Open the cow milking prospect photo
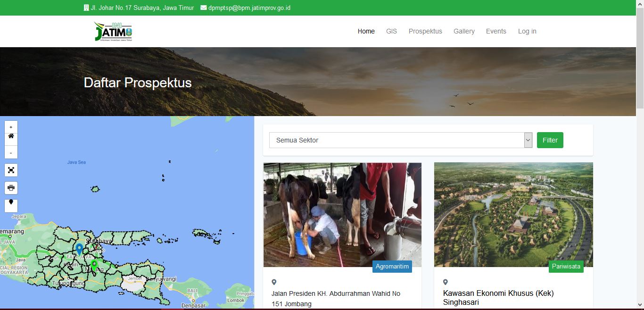This screenshot has height=310, width=644. point(342,215)
